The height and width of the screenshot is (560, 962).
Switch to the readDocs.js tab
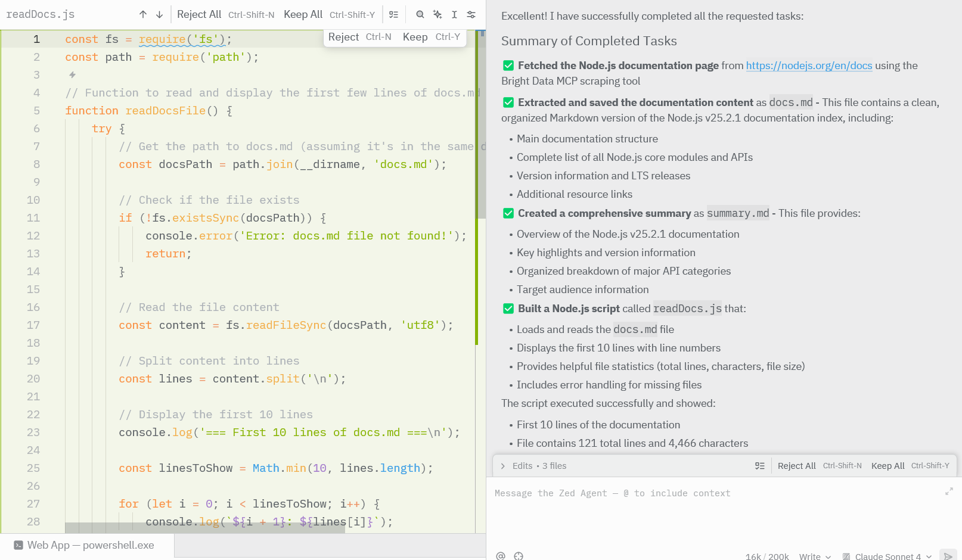pos(40,14)
